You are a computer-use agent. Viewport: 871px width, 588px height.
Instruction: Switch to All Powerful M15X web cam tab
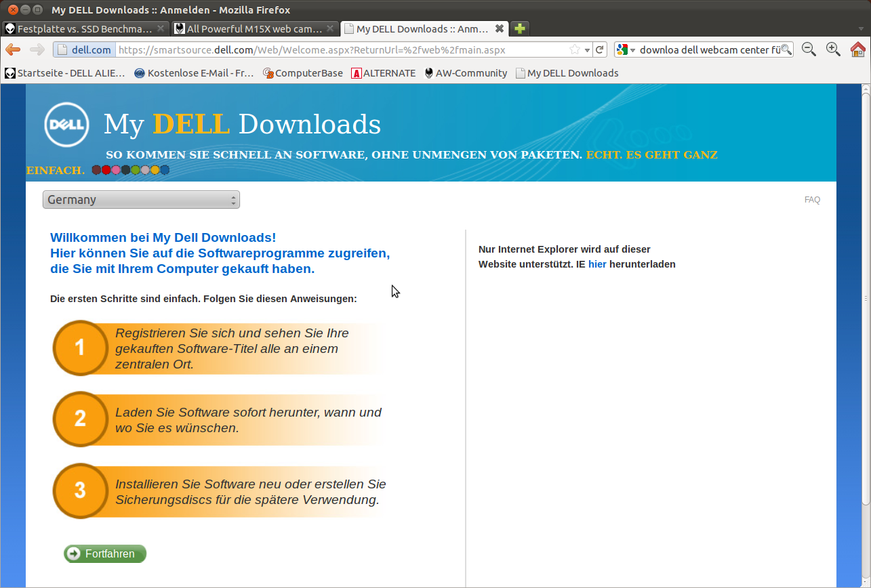pos(254,28)
